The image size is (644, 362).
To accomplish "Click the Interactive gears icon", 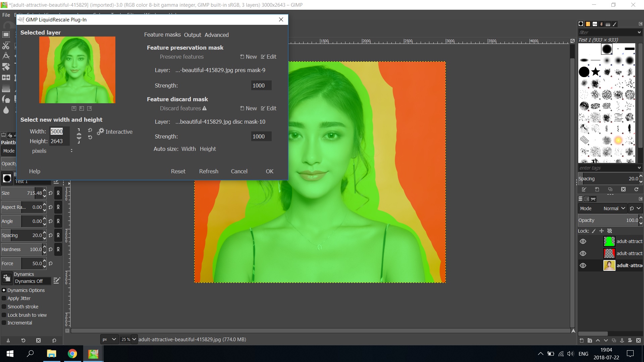I will 100,132.
